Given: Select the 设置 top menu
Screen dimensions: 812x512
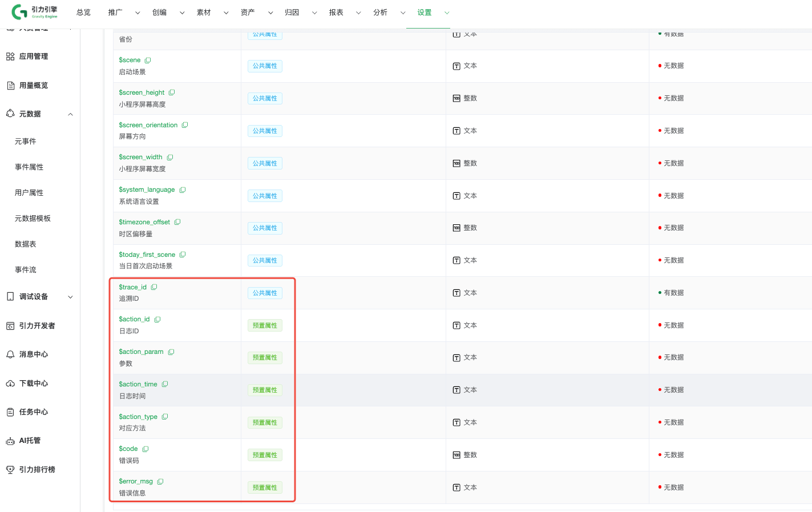Looking at the screenshot, I should coord(425,13).
